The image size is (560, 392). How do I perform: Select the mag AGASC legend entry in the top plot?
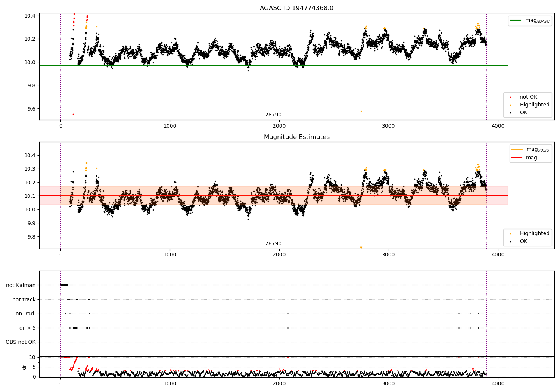530,21
